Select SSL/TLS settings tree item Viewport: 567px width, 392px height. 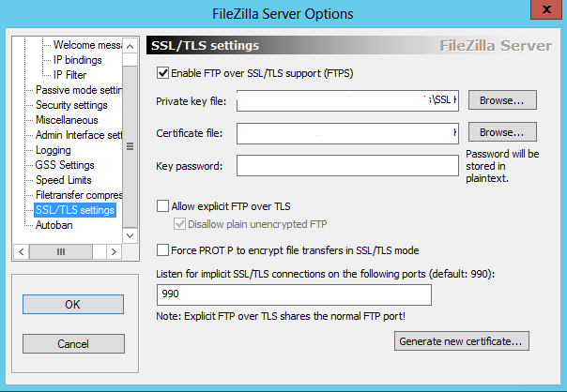tap(75, 210)
